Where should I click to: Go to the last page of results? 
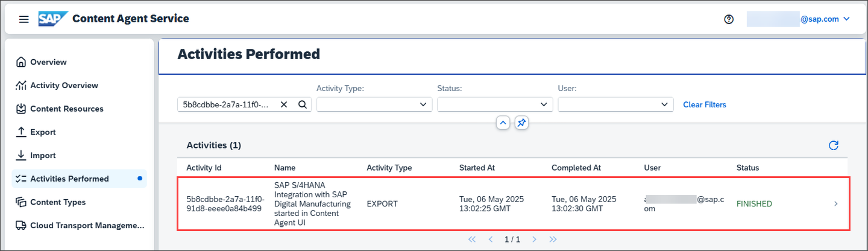click(x=553, y=240)
